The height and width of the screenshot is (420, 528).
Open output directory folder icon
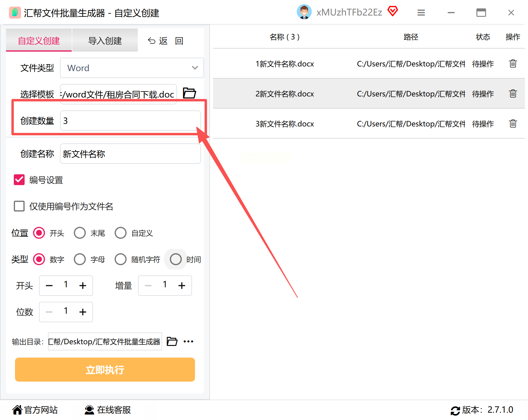pos(172,341)
